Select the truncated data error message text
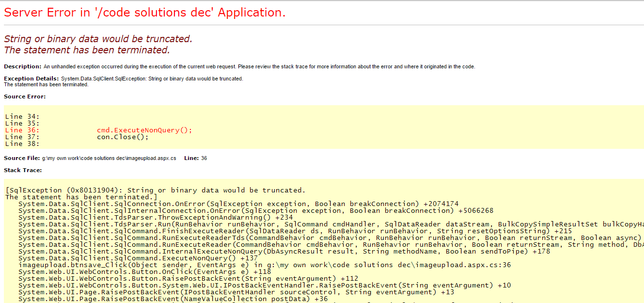The width and height of the screenshot is (644, 303). coord(95,38)
